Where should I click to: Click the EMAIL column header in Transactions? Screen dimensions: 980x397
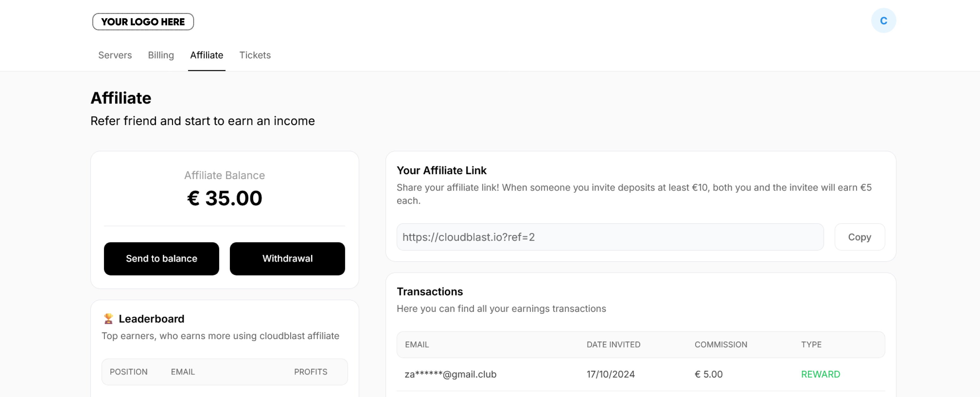coord(417,344)
